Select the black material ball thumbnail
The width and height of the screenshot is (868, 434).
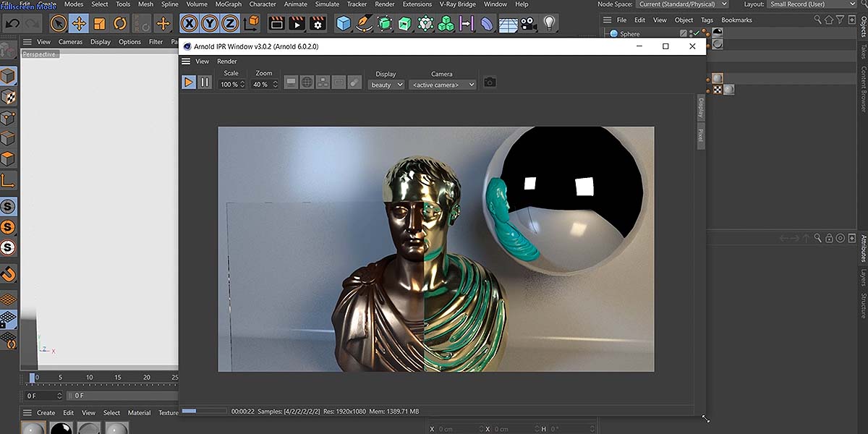(61, 428)
